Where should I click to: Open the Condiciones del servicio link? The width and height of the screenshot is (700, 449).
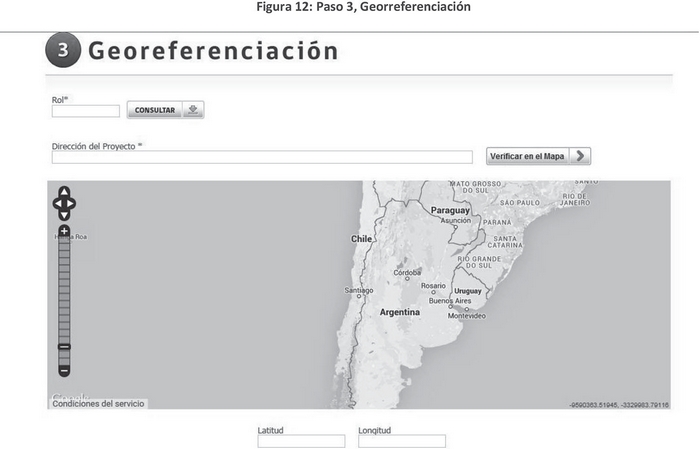[98, 403]
